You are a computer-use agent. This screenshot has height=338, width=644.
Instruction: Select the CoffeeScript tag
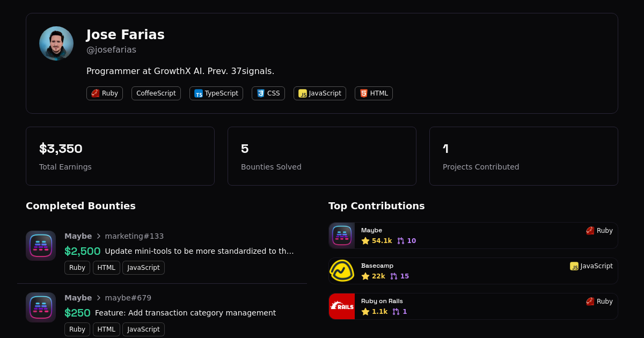tap(156, 93)
